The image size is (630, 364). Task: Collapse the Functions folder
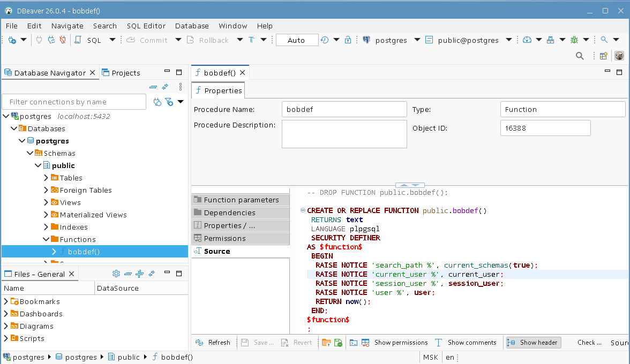(x=46, y=239)
